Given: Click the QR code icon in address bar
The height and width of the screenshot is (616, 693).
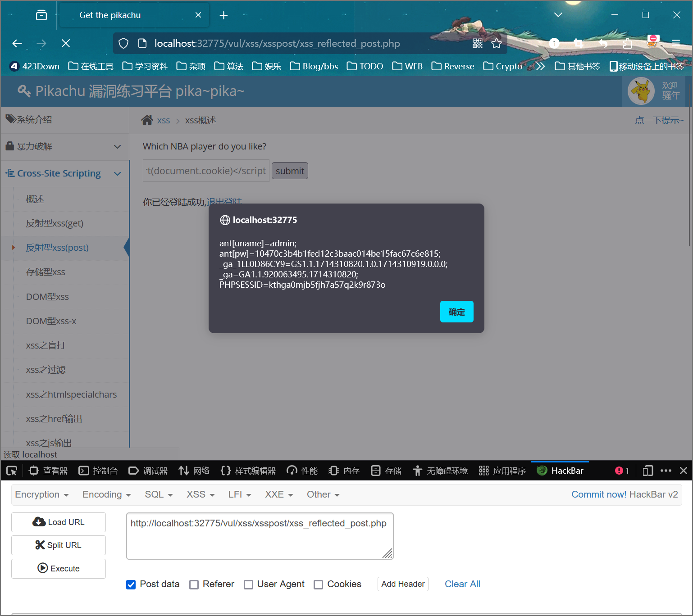Looking at the screenshot, I should [x=478, y=44].
